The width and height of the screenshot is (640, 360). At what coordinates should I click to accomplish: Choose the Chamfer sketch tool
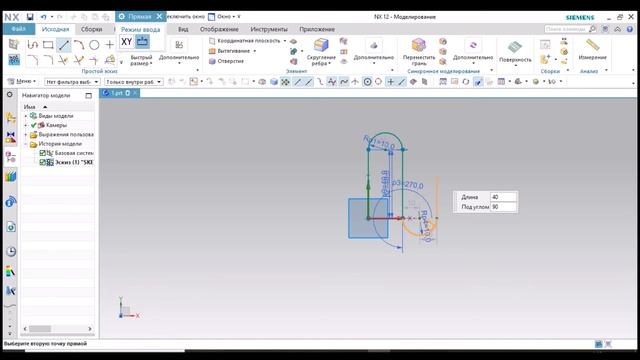(48, 60)
